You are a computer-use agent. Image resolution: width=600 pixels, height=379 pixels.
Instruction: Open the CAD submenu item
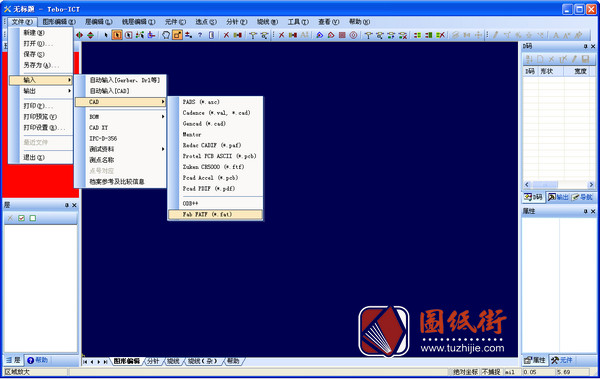pos(121,102)
